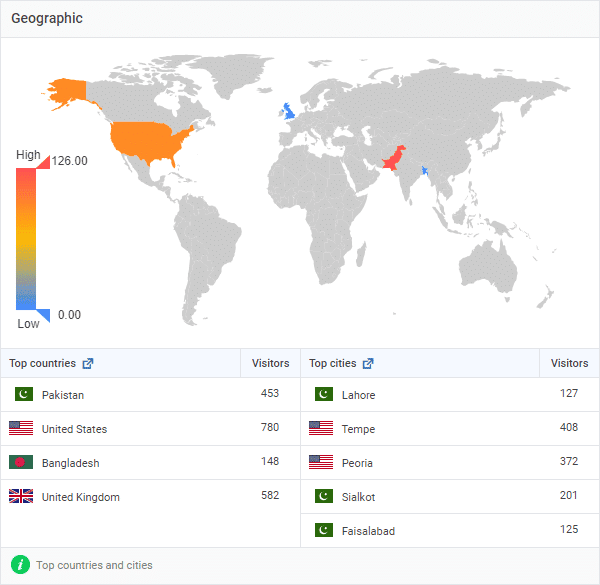Select the Sialkot city row
The image size is (600, 585).
pos(450,497)
